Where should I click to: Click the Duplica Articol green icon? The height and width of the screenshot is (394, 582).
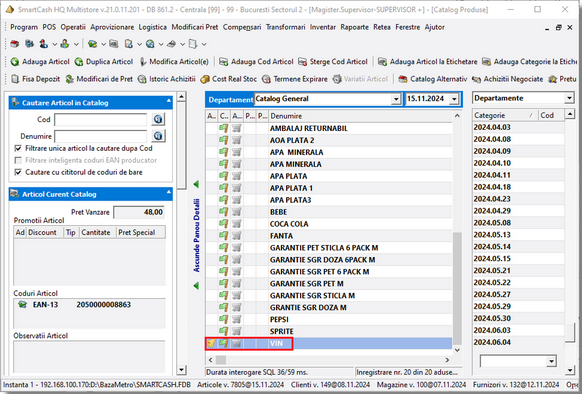point(79,62)
